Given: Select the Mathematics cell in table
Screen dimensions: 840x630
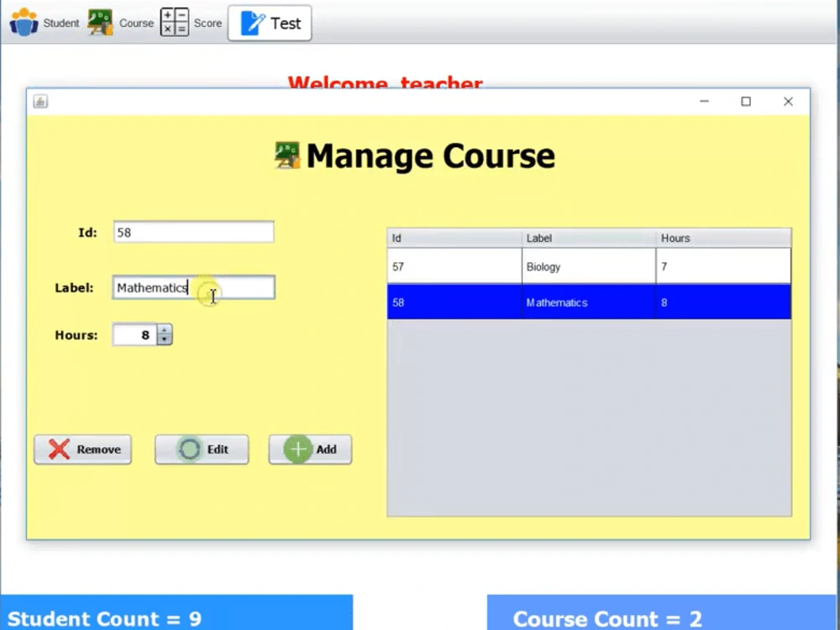Looking at the screenshot, I should pos(589,302).
